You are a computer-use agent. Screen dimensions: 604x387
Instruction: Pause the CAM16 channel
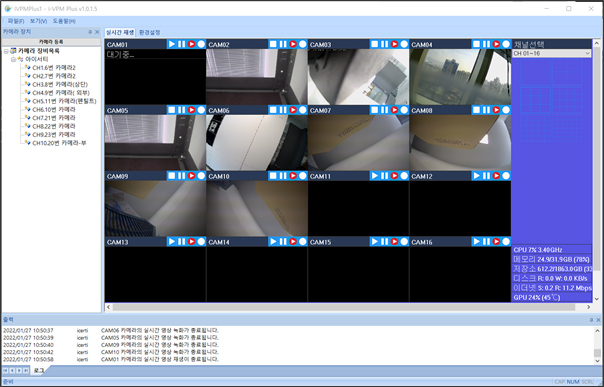[x=487, y=242]
